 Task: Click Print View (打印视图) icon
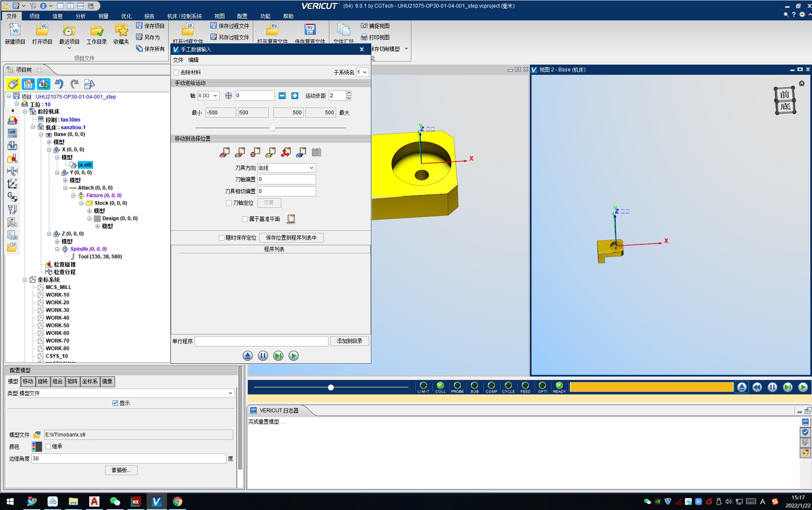(x=375, y=37)
